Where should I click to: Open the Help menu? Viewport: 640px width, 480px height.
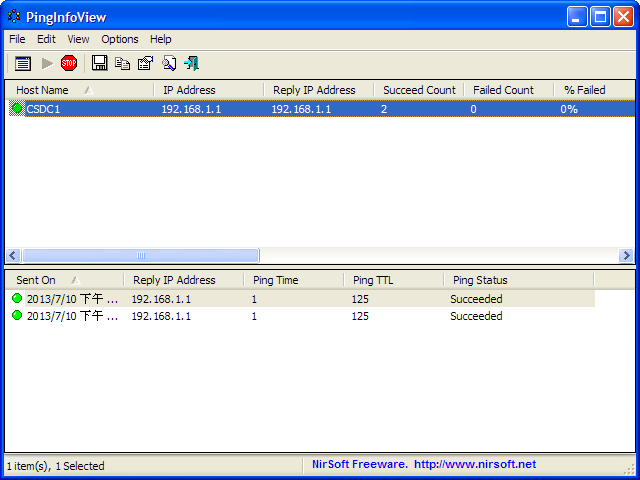click(x=160, y=39)
